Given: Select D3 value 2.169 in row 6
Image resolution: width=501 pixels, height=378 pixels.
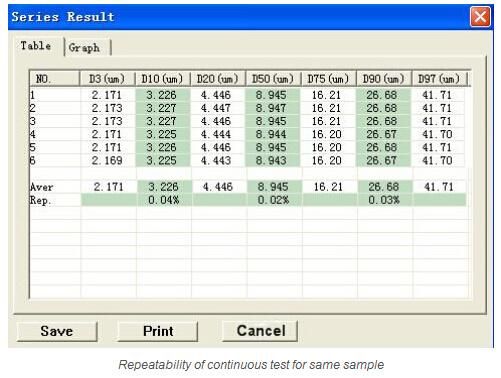Looking at the screenshot, I should tap(107, 160).
